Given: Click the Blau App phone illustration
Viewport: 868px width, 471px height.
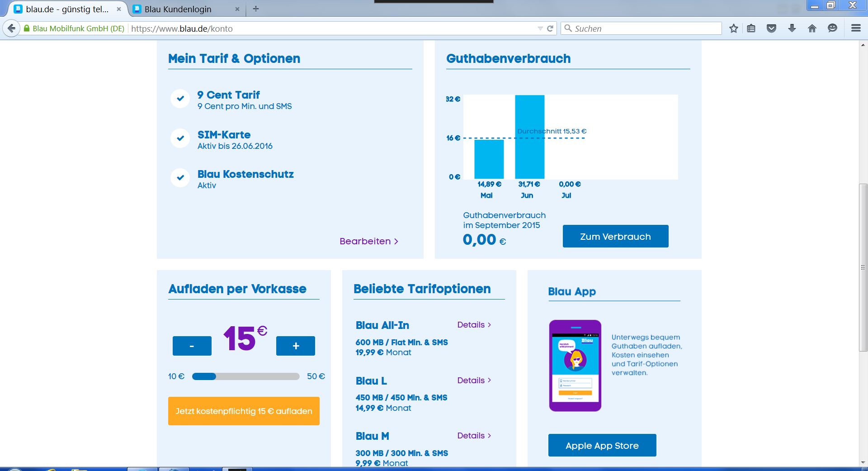Looking at the screenshot, I should (x=575, y=366).
